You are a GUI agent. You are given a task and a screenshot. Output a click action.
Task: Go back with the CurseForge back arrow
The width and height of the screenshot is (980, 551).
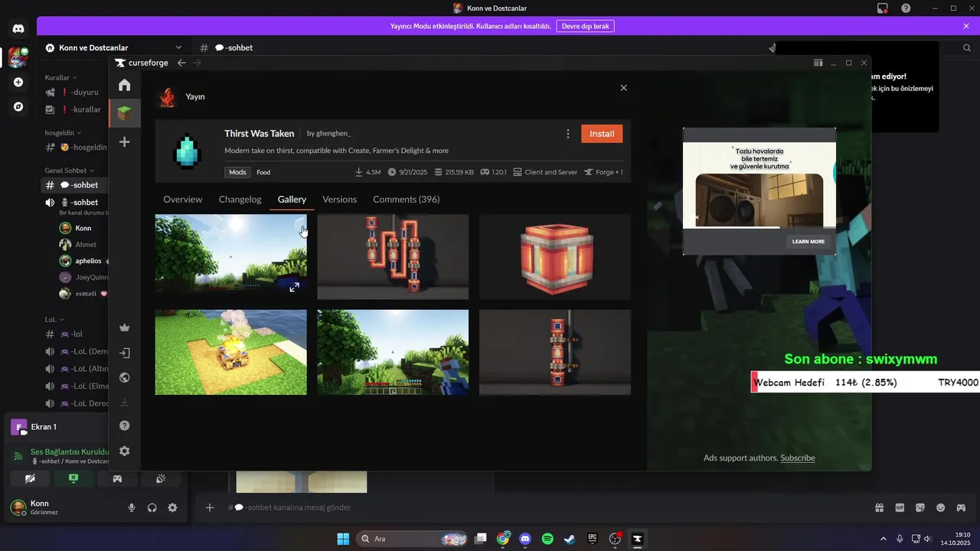pyautogui.click(x=181, y=63)
